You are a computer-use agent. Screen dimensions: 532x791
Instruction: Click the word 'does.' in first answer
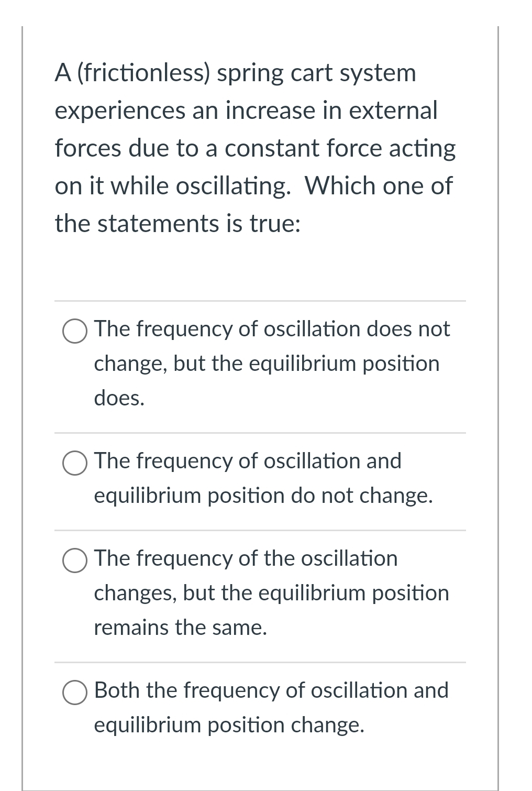[x=119, y=398]
